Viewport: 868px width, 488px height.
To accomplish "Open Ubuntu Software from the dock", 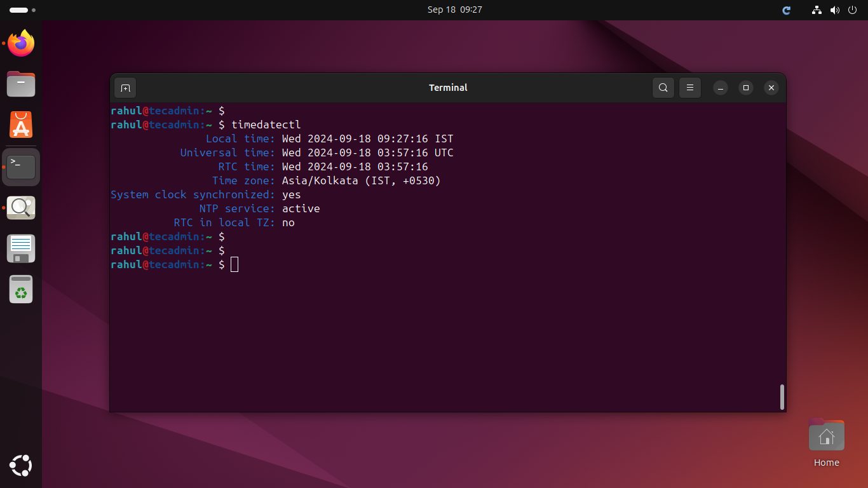I will tap(20, 125).
